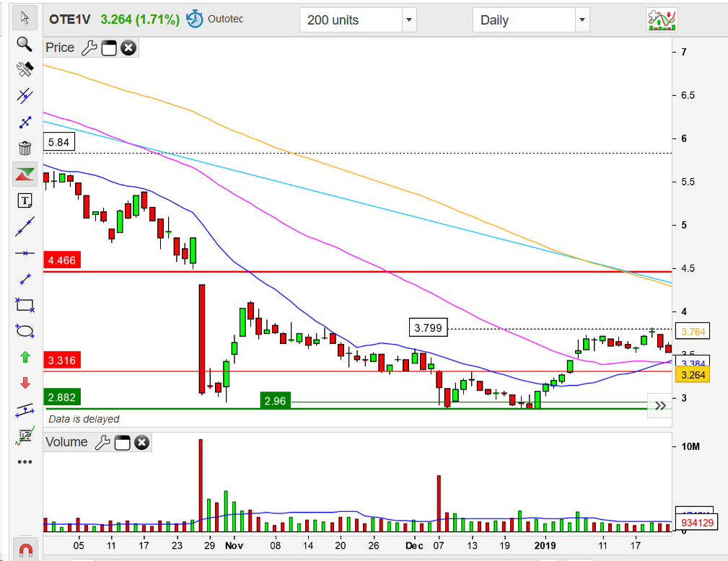The image size is (728, 561).
Task: Place a red down arrow marker
Action: tap(25, 383)
